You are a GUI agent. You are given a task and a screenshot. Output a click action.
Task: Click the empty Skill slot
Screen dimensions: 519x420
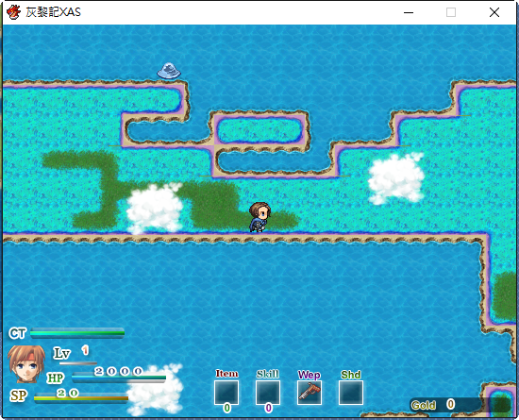tap(268, 393)
